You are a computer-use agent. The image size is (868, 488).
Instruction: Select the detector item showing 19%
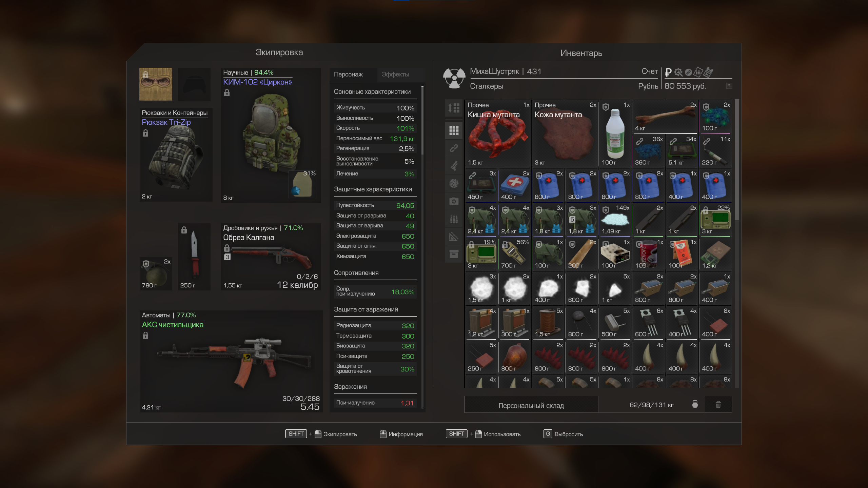[481, 254]
